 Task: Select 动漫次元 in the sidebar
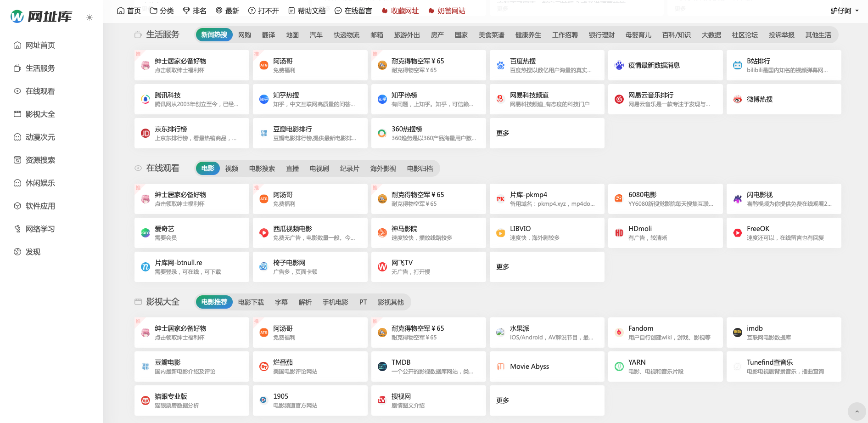click(40, 137)
